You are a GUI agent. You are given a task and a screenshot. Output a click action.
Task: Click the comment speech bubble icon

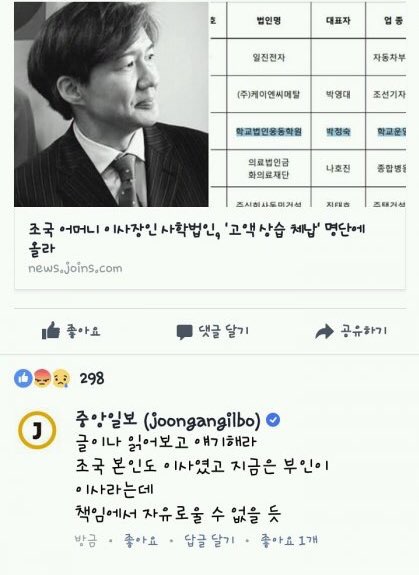pos(184,332)
